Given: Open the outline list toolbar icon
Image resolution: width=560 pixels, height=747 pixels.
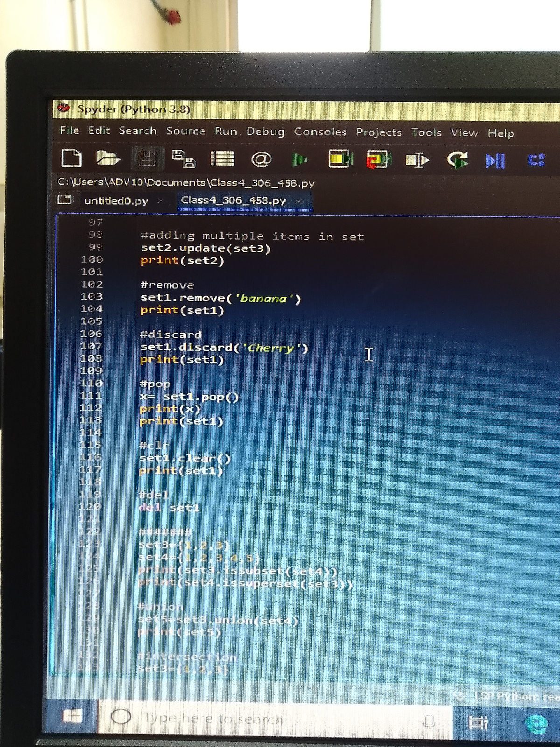Looking at the screenshot, I should click(222, 159).
